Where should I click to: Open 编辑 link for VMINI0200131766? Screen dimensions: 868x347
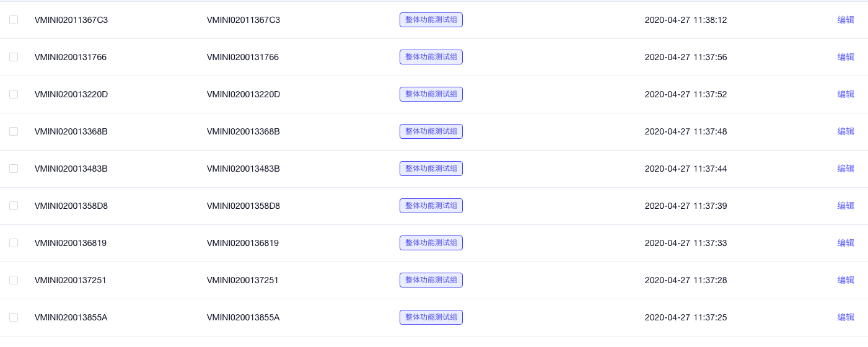(846, 57)
